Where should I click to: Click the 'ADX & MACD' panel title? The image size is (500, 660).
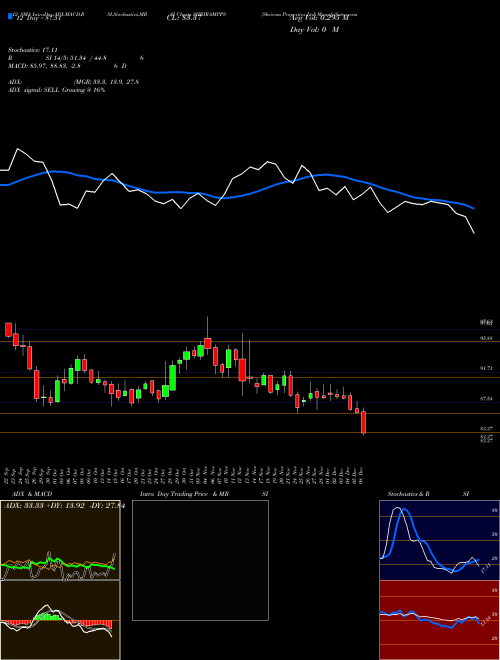click(32, 494)
